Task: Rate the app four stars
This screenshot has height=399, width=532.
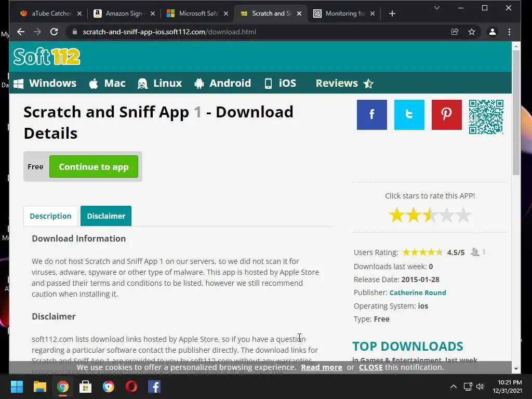Action: [447, 215]
